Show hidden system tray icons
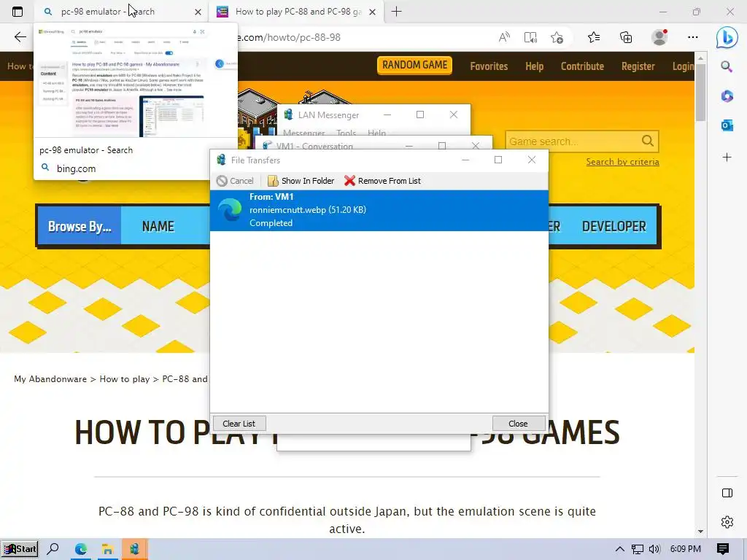This screenshot has height=560, width=747. [x=619, y=549]
